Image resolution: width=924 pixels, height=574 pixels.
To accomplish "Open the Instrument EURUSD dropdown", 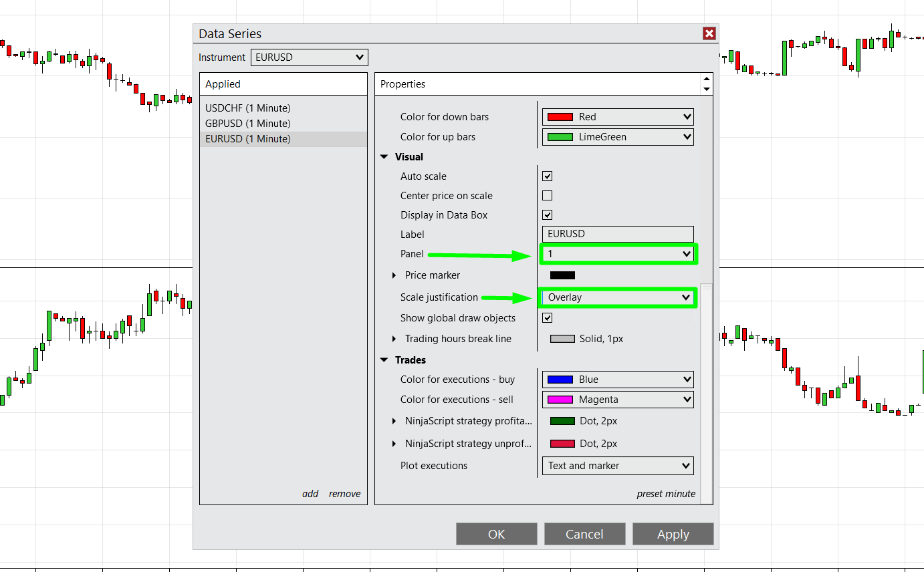I will pyautogui.click(x=309, y=57).
